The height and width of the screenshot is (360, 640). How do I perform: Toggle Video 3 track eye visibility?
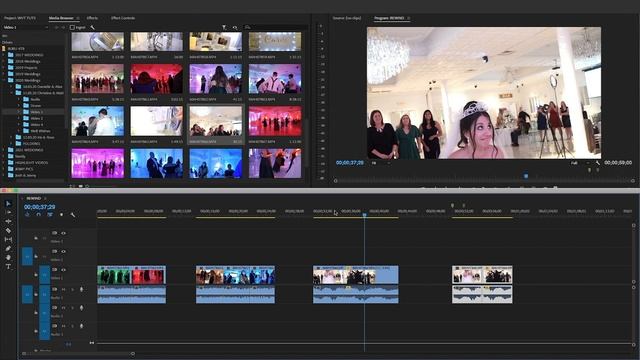(x=63, y=233)
